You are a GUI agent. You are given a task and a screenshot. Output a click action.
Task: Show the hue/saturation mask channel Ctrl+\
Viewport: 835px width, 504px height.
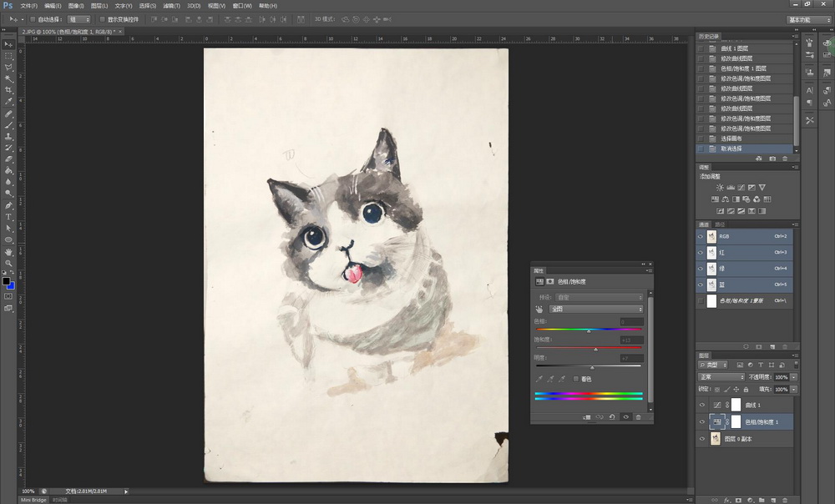(x=701, y=300)
